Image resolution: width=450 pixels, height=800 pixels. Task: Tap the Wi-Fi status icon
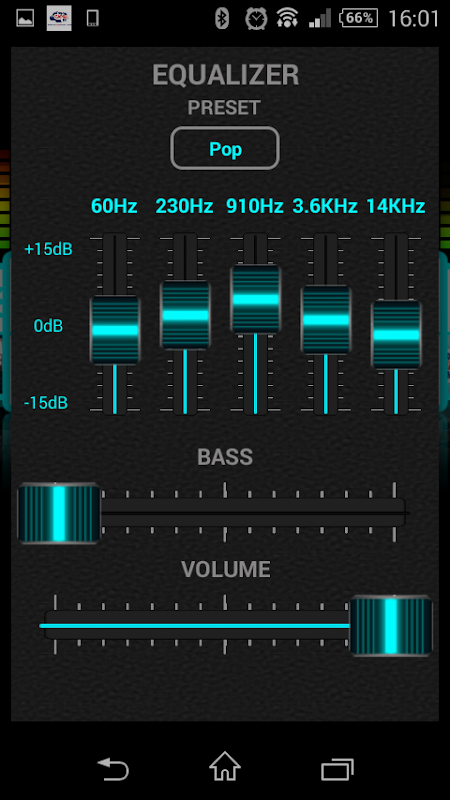click(x=287, y=19)
